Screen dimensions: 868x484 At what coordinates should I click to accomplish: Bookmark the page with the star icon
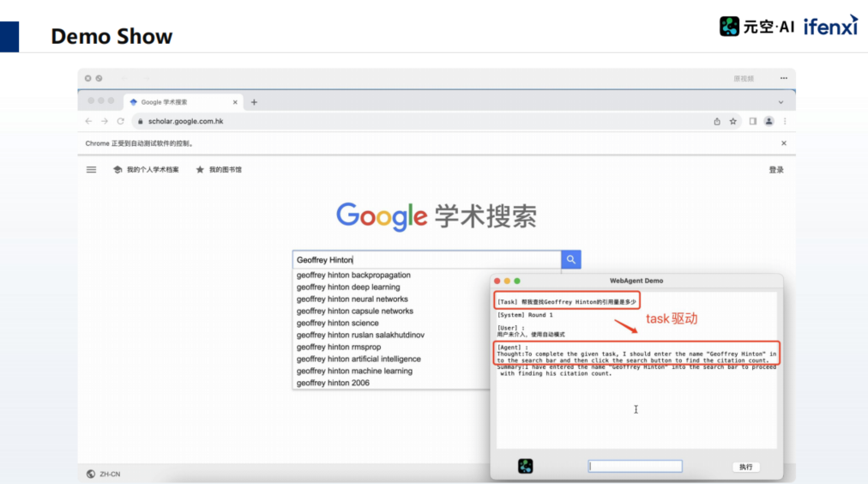pos(733,121)
